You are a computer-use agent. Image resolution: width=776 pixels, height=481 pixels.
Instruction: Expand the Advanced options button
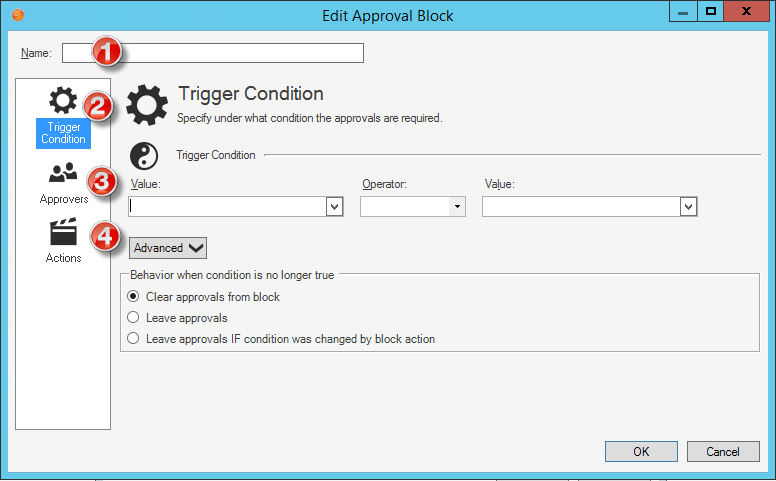tap(167, 248)
